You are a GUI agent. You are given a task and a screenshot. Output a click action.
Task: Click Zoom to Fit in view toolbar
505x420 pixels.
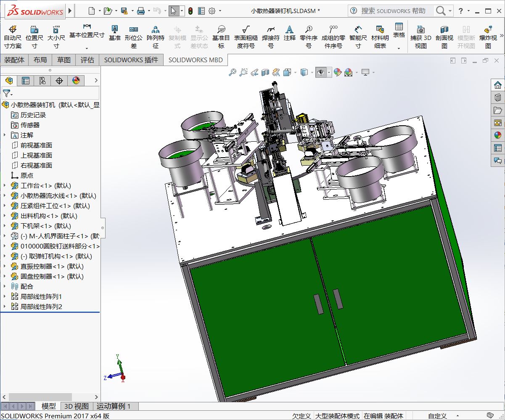(x=232, y=73)
